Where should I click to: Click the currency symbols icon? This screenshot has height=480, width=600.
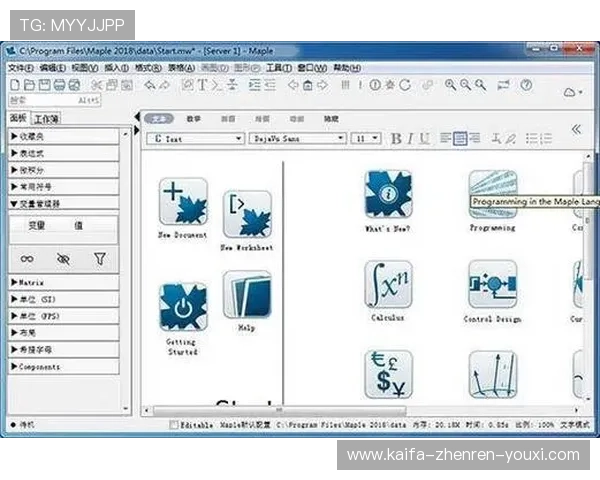[x=388, y=375]
